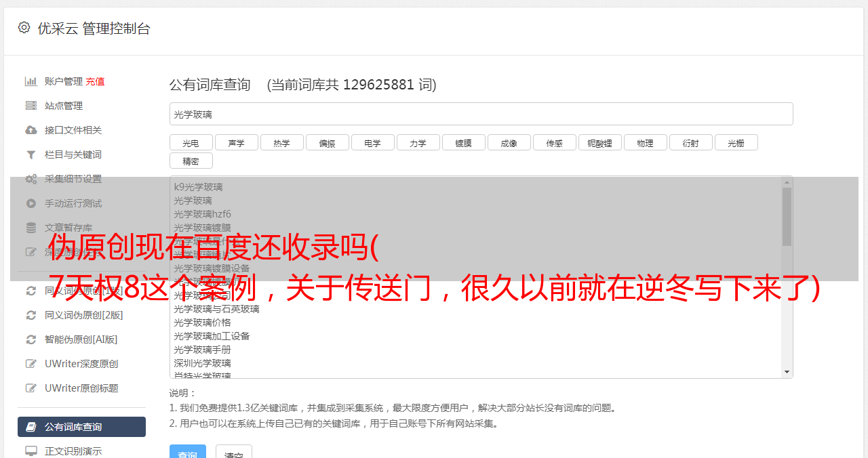Click the 电学 tag button
This screenshot has height=458, width=868.
(372, 142)
